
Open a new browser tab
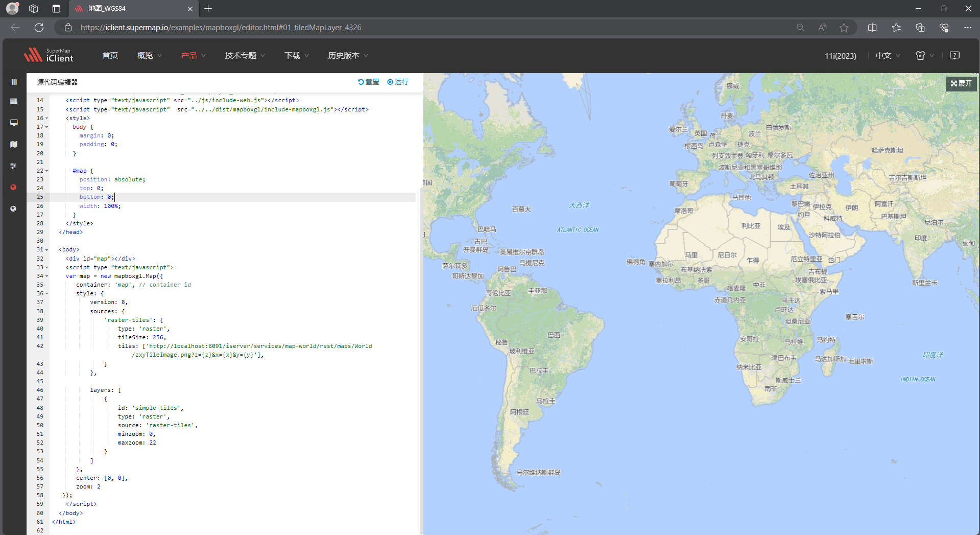[208, 8]
